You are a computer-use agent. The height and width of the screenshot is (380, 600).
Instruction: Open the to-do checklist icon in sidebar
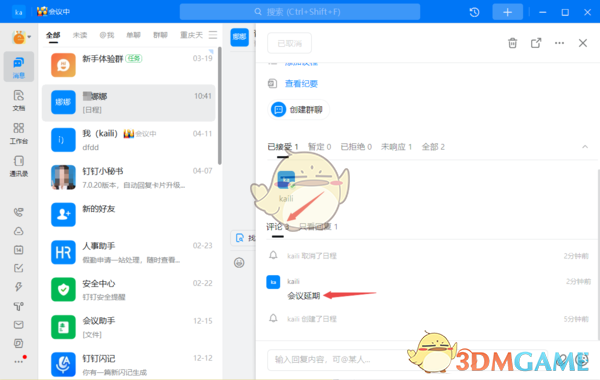tap(18, 268)
